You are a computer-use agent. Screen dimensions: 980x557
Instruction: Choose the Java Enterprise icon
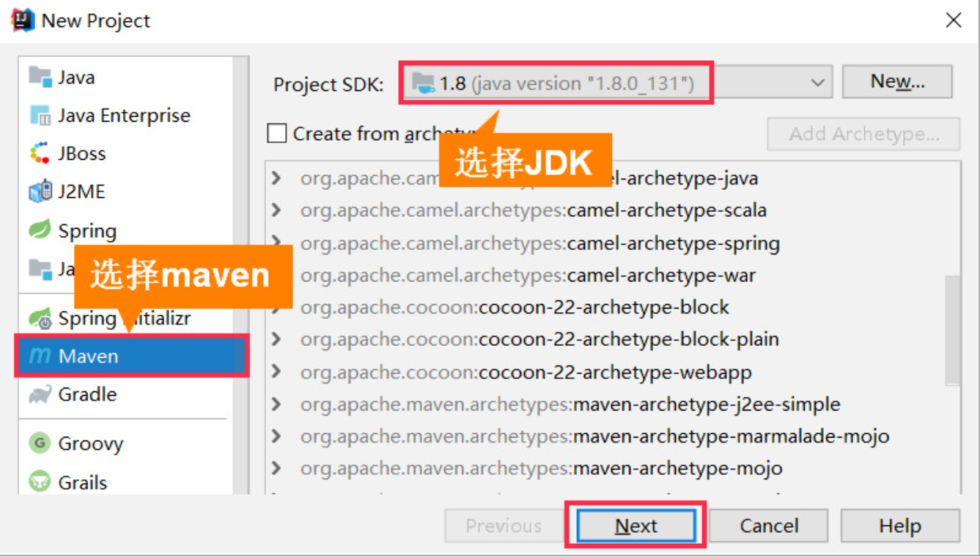(40, 115)
